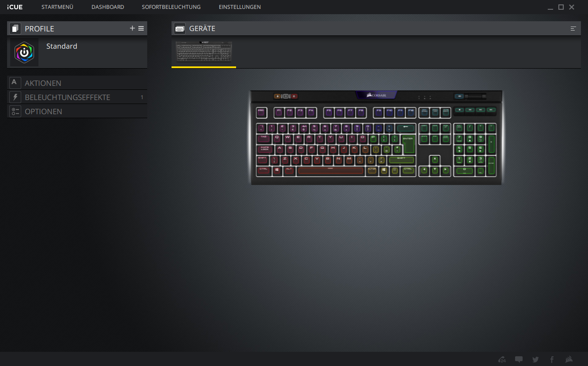Click the Corsair logo on the keyboard image

pos(376,95)
